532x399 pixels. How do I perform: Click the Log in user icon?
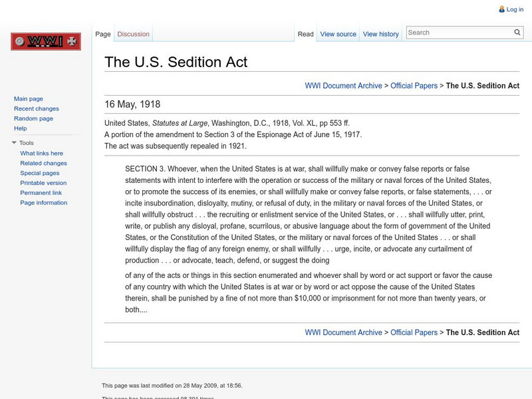[x=501, y=9]
